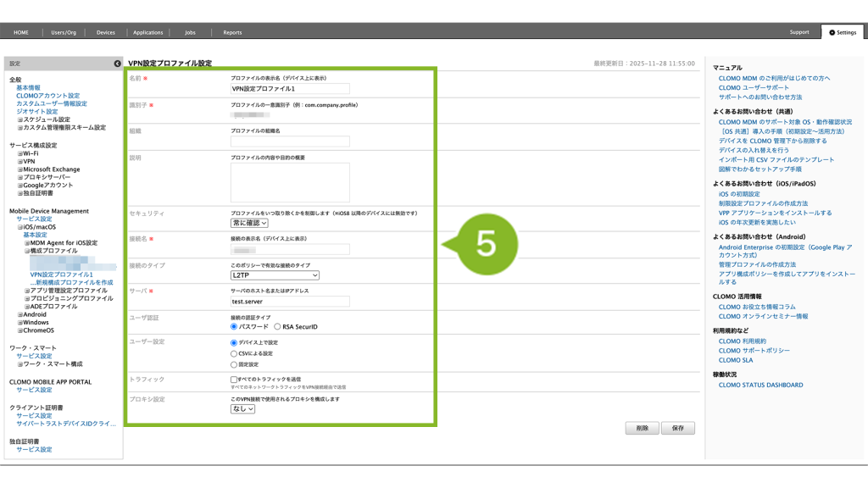The width and height of the screenshot is (868, 488).
Task: Open the L2TP connection type dropdown
Action: (x=275, y=275)
